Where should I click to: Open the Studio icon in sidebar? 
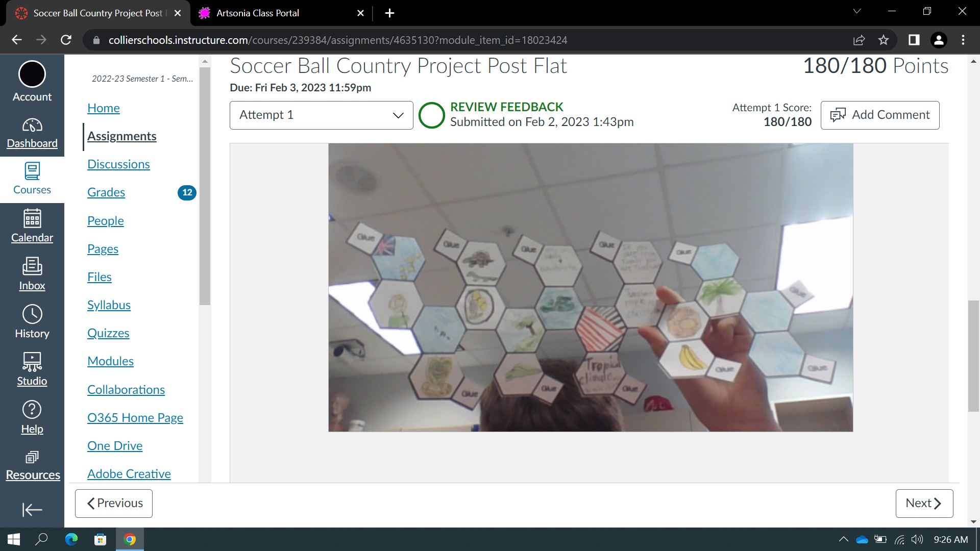pyautogui.click(x=32, y=362)
